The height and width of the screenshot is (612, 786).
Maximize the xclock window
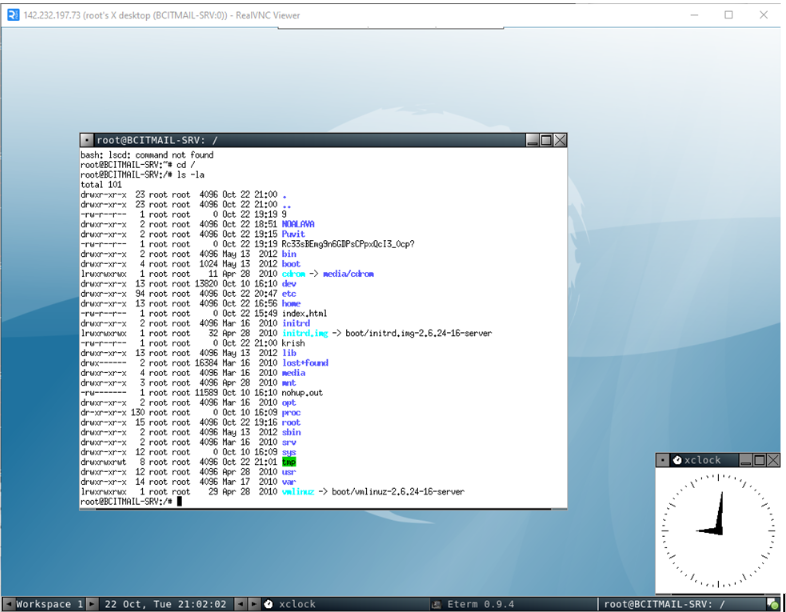[761, 460]
